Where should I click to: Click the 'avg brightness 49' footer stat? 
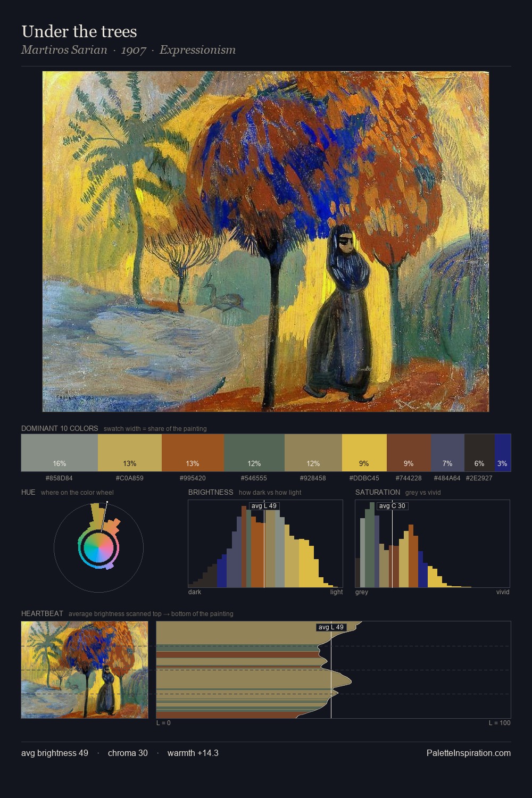click(x=55, y=753)
